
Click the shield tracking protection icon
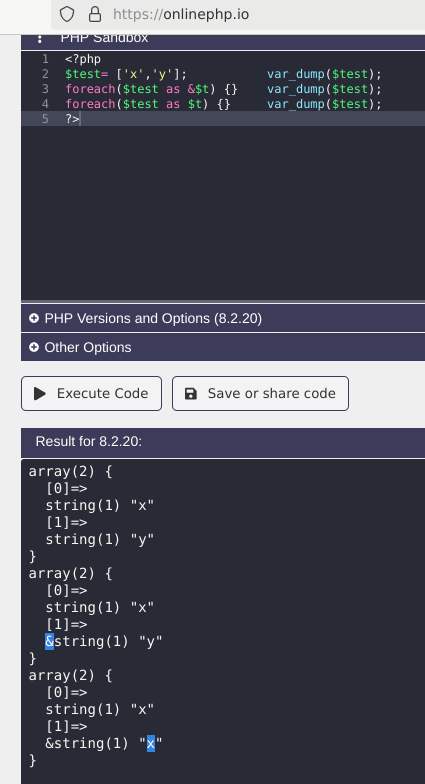tap(67, 14)
